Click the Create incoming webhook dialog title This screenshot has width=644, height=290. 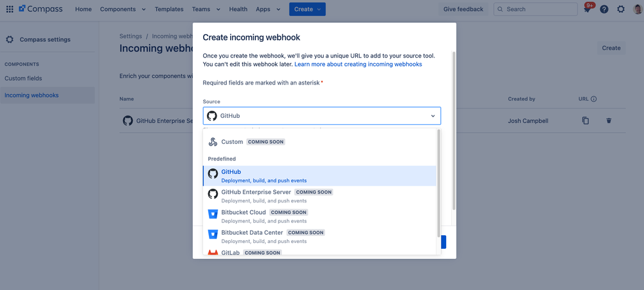coord(251,37)
